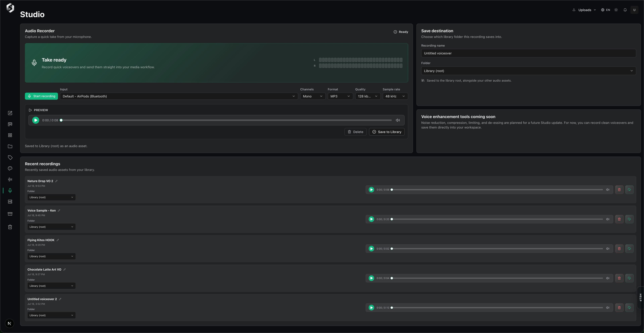This screenshot has width=644, height=333.
Task: Click the app logo at top left
Action: click(x=10, y=8)
